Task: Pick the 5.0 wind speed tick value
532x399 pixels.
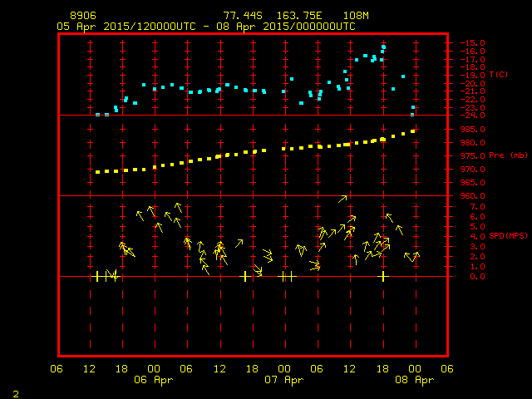Action: pyautogui.click(x=478, y=227)
